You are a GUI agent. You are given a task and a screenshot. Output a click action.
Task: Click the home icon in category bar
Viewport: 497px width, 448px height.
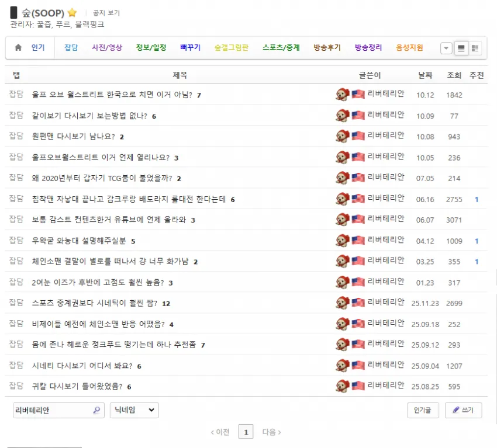pyautogui.click(x=18, y=47)
